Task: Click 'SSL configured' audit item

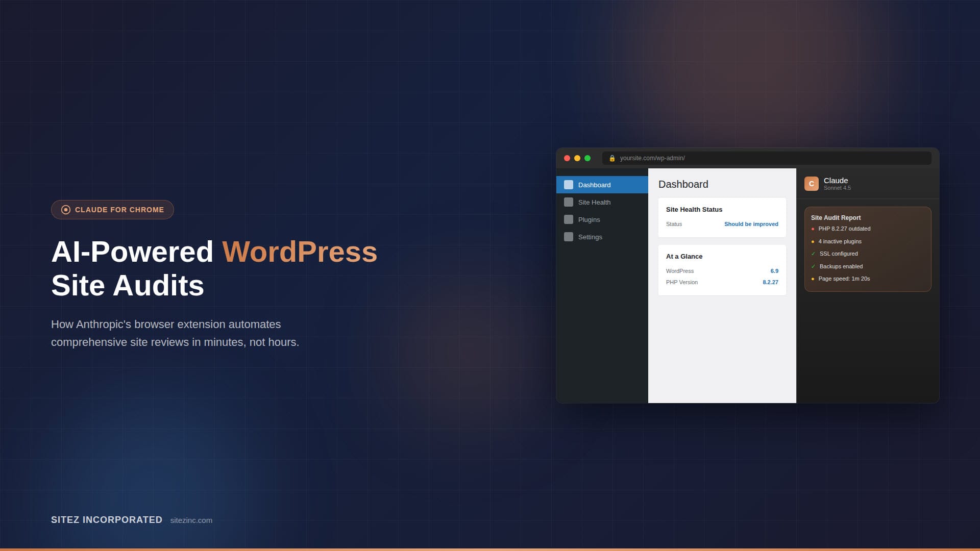Action: tap(839, 254)
